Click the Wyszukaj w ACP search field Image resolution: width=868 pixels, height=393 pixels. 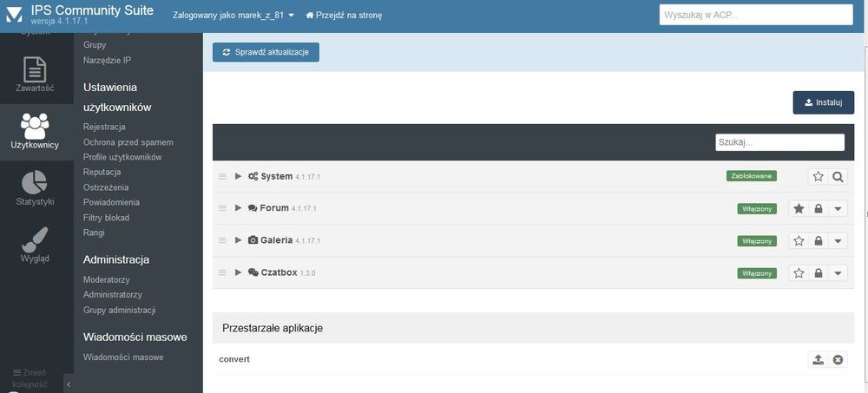756,16
